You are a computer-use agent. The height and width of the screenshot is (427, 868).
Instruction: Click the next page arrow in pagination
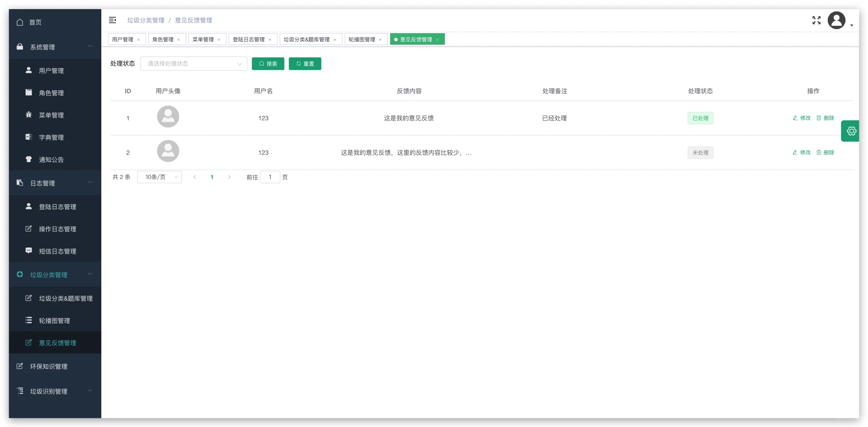coord(229,177)
